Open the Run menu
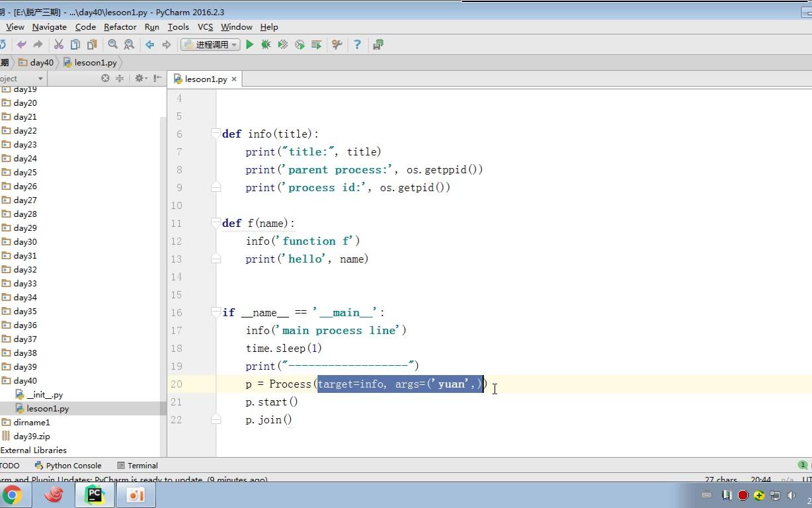The height and width of the screenshot is (508, 812). [x=151, y=27]
